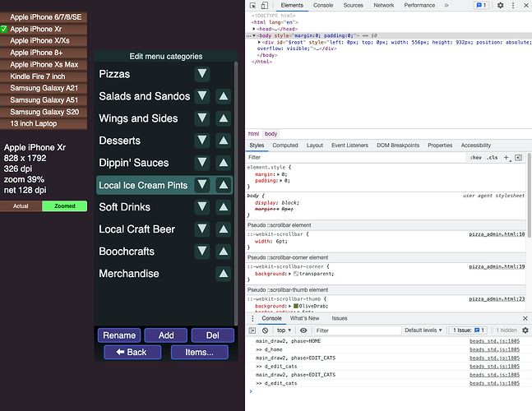
Task: Select Samsung Galaxy A21 device
Action: click(x=44, y=88)
